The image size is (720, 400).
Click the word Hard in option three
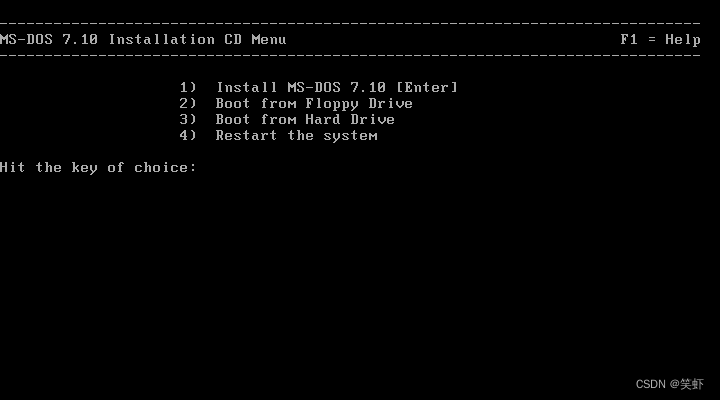click(x=323, y=119)
